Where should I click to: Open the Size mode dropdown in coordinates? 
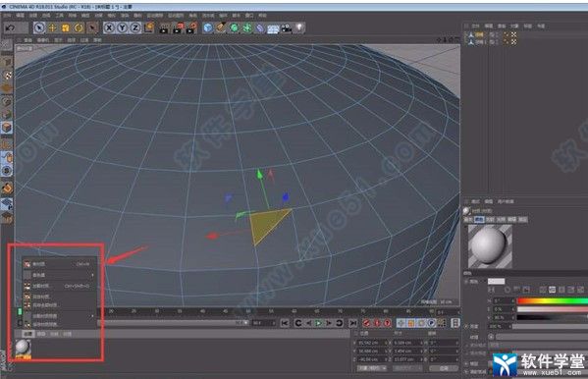point(407,368)
